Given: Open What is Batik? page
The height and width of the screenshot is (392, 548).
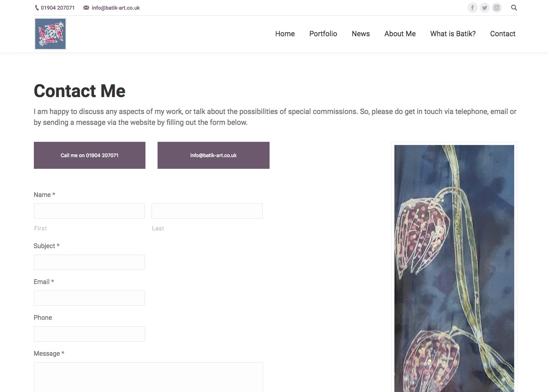Looking at the screenshot, I should (x=453, y=34).
